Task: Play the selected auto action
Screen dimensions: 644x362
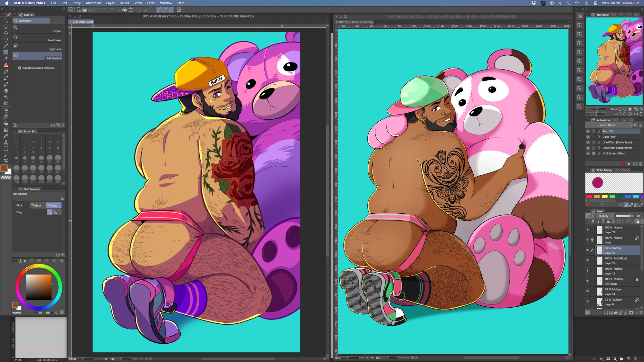Action: click(629, 164)
